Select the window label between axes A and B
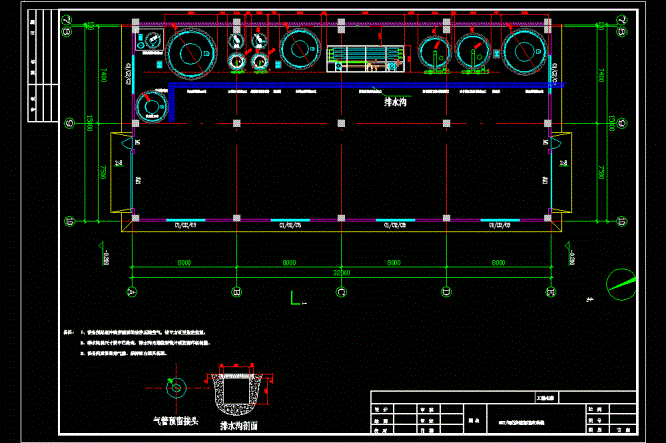Image resolution: width=666 pixels, height=443 pixels. (x=186, y=226)
